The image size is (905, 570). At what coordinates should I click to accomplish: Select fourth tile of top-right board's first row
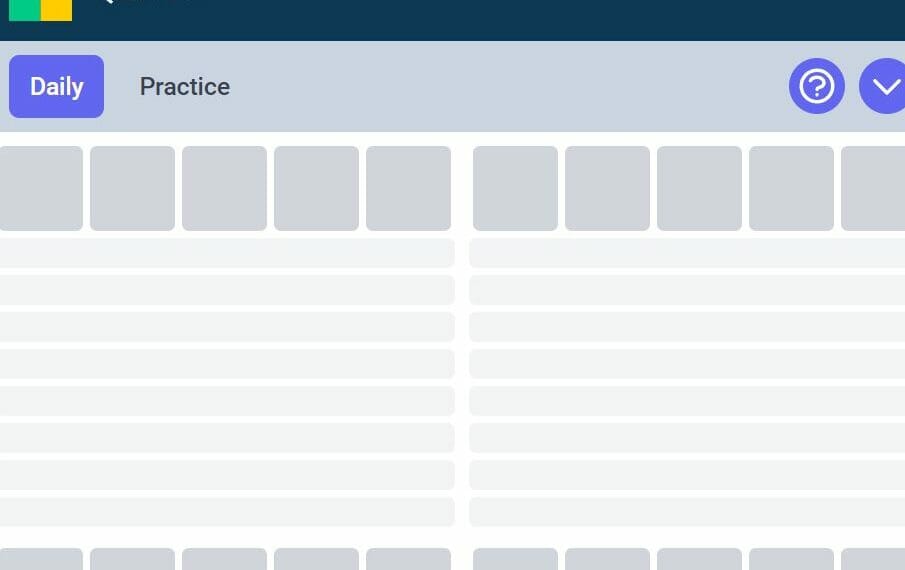point(791,188)
